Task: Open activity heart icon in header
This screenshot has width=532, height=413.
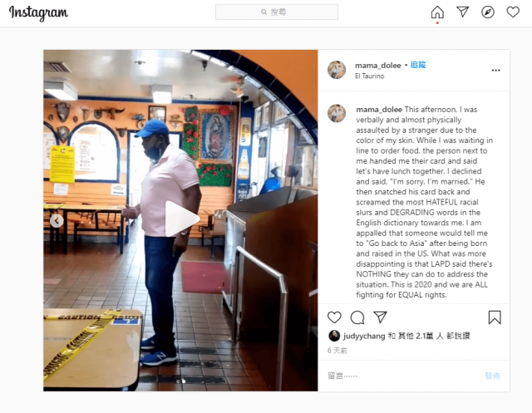Action: coord(513,12)
